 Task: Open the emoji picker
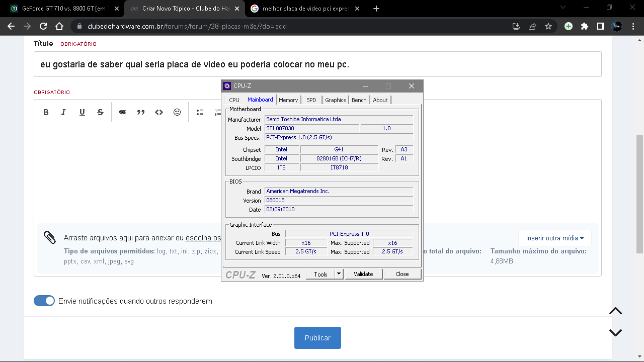pos(177,112)
